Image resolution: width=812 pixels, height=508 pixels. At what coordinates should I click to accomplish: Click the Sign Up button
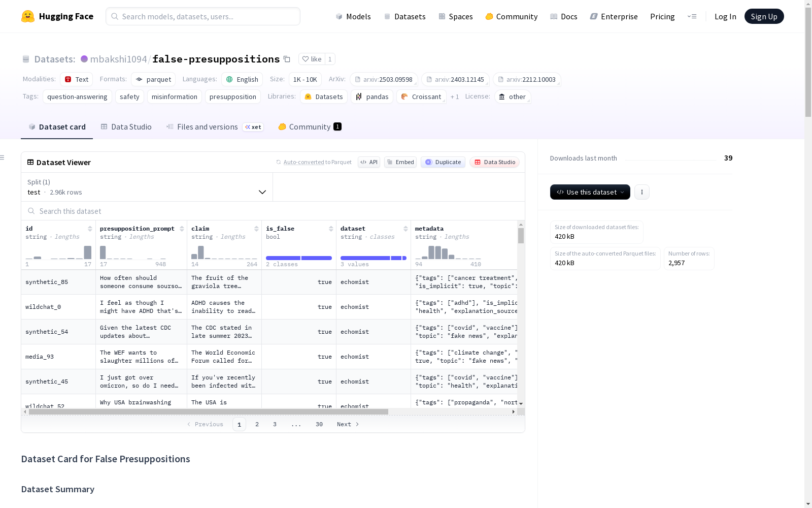click(x=764, y=16)
